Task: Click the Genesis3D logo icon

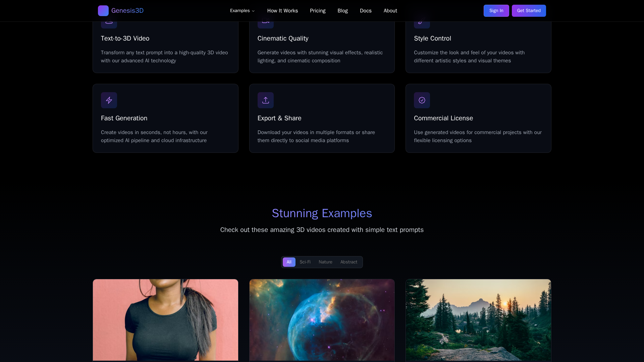Action: [103, 11]
